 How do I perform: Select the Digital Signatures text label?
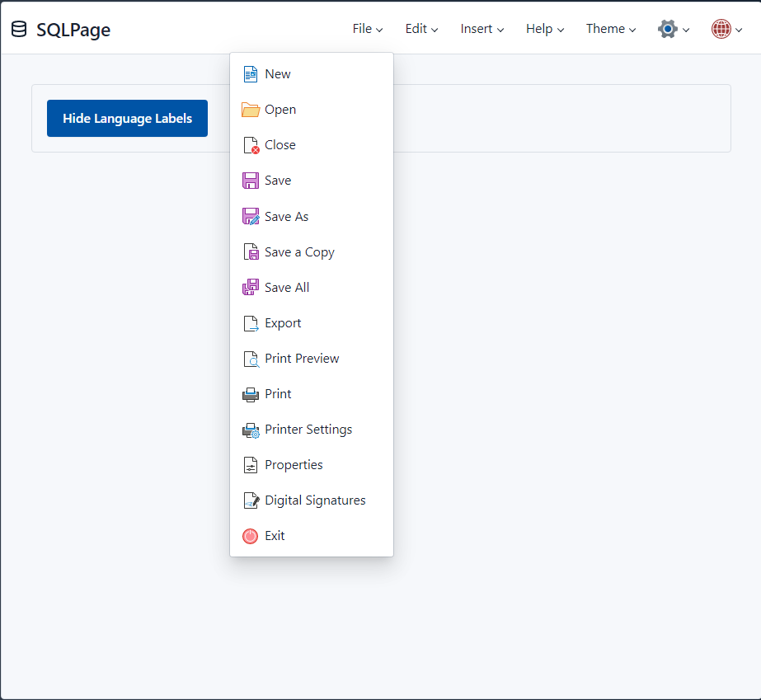click(315, 500)
